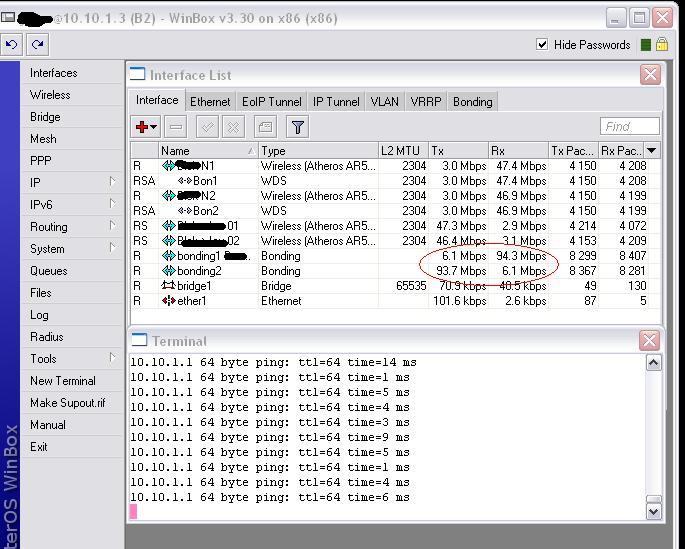
Task: Click the Type column header
Action: [x=318, y=151]
